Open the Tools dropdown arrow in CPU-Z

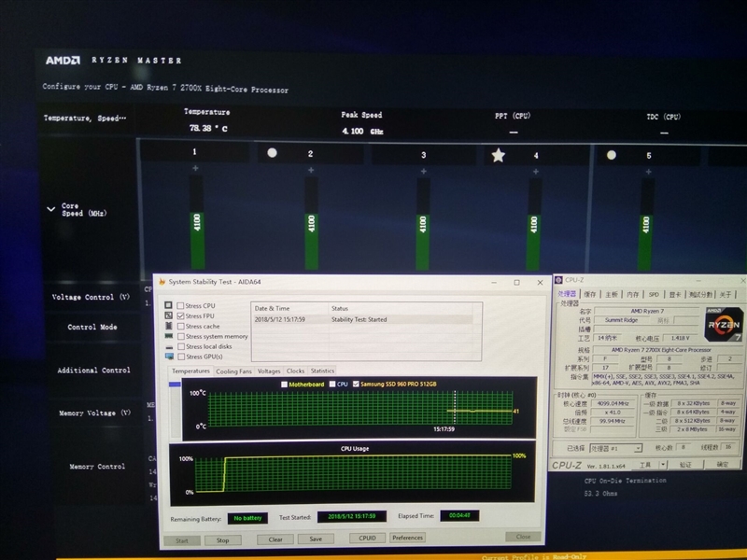663,464
